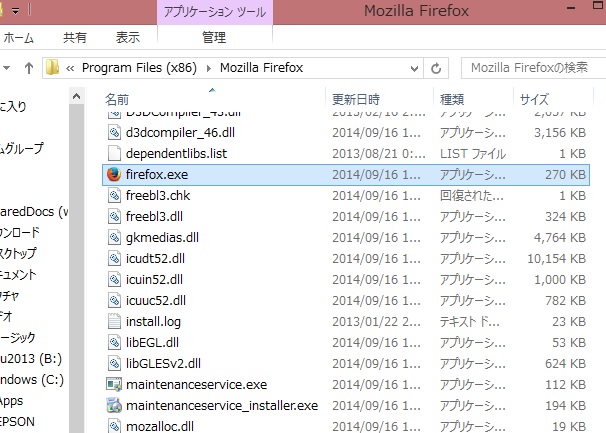The width and height of the screenshot is (606, 433).
Task: Click the firefox.exe Firefox logo icon
Action: 114,175
